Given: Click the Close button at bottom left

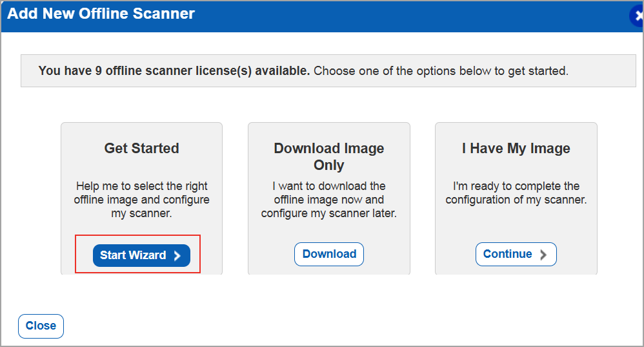Looking at the screenshot, I should [x=41, y=326].
